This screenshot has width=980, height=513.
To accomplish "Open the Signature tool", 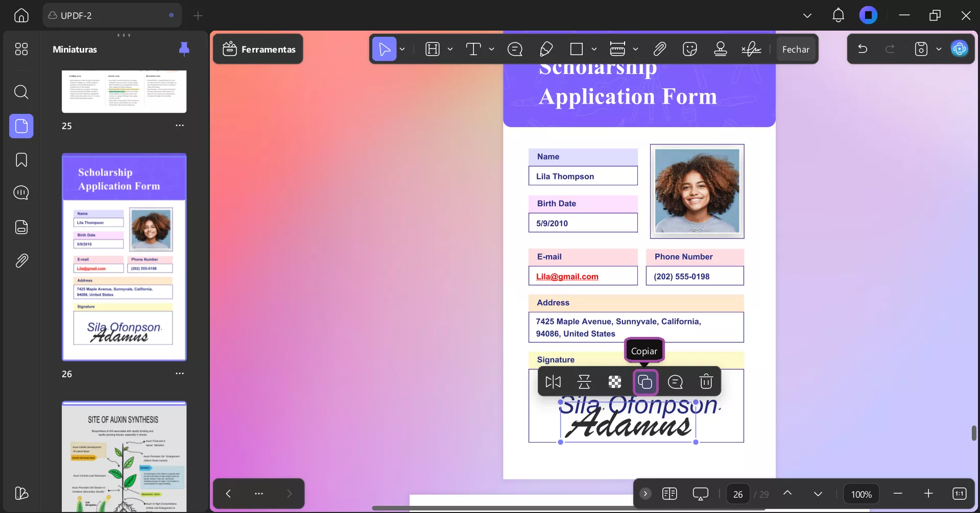I will click(x=751, y=49).
